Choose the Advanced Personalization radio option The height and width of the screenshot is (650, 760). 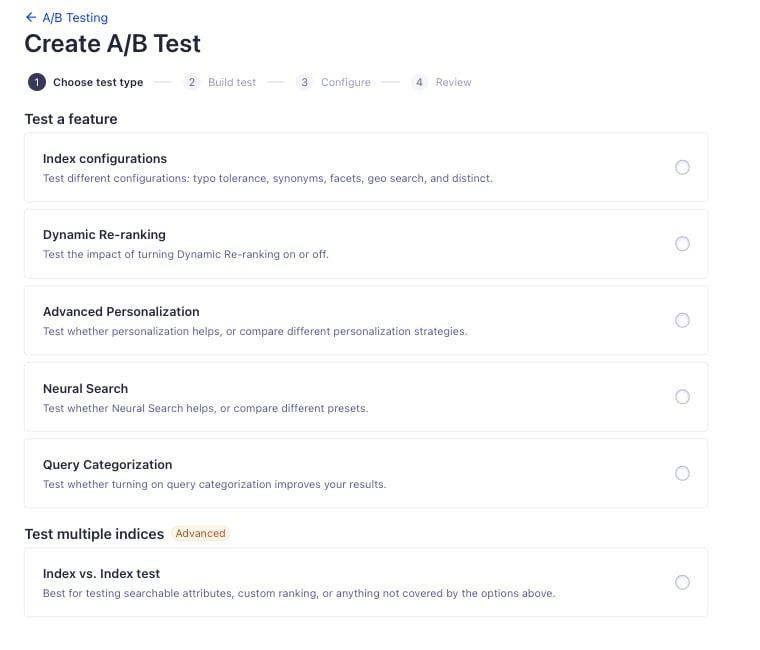pos(682,320)
